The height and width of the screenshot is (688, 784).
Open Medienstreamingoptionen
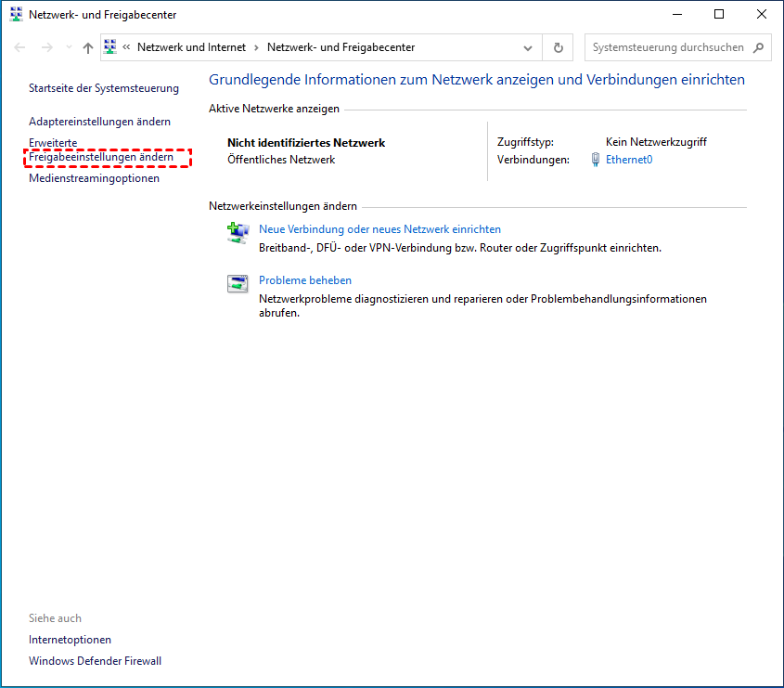94,178
